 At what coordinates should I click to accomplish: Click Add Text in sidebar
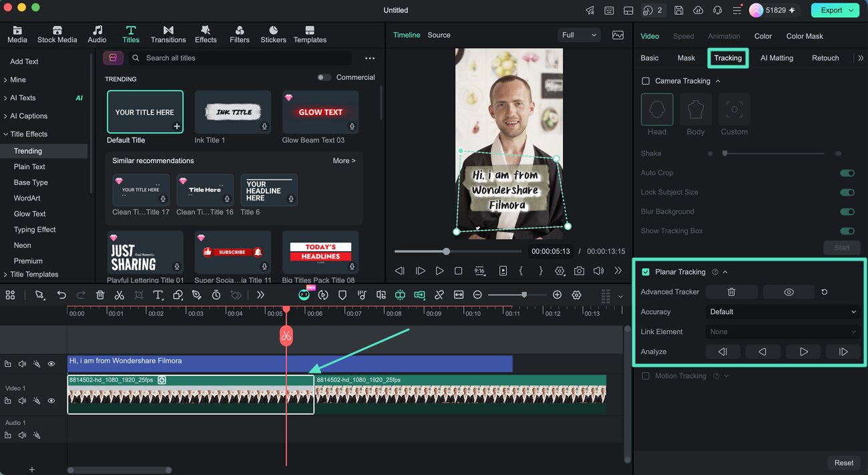24,61
